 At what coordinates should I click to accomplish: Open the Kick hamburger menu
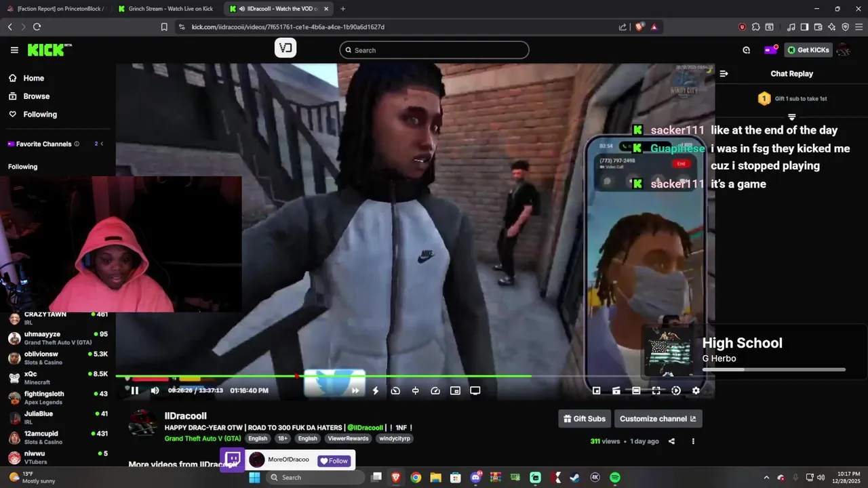point(14,50)
